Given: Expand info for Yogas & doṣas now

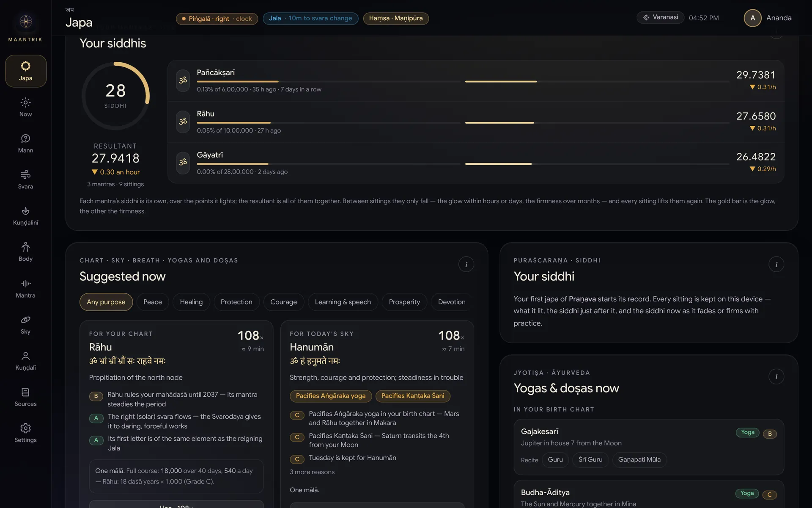Looking at the screenshot, I should 776,376.
